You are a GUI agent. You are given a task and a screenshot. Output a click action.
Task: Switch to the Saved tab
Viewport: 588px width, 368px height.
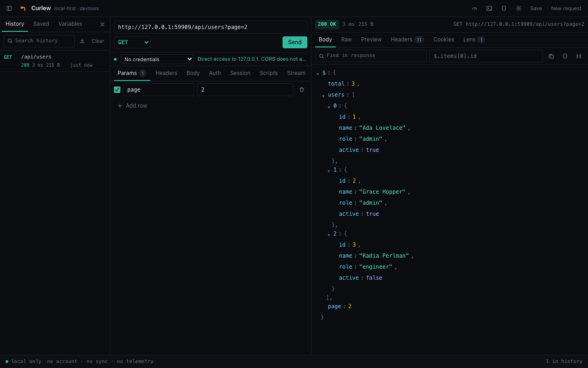(x=41, y=24)
